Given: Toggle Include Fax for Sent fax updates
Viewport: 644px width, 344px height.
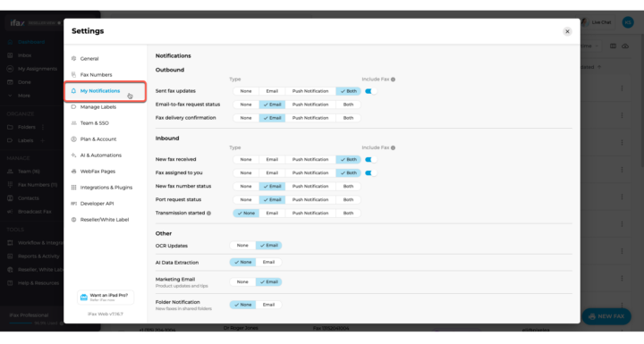Looking at the screenshot, I should 370,91.
